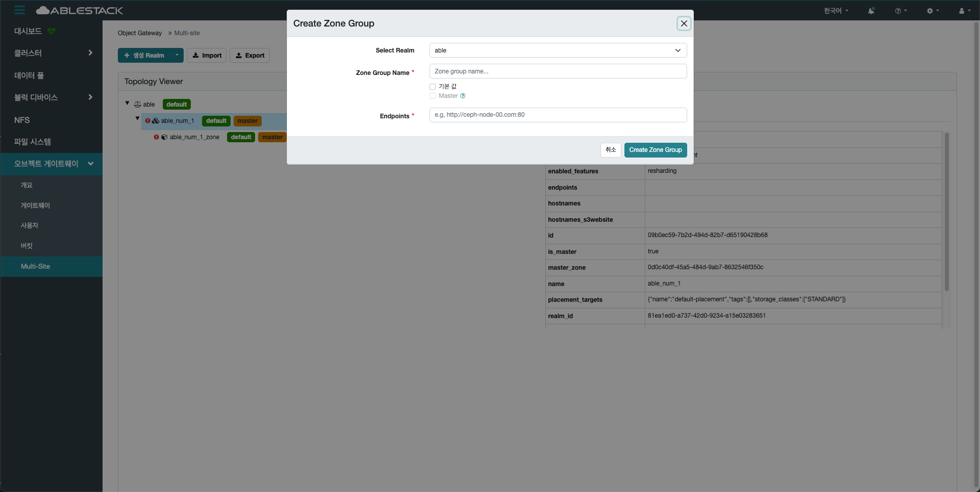Click the default badge on able_num_1_zone row
980x492 pixels.
241,137
